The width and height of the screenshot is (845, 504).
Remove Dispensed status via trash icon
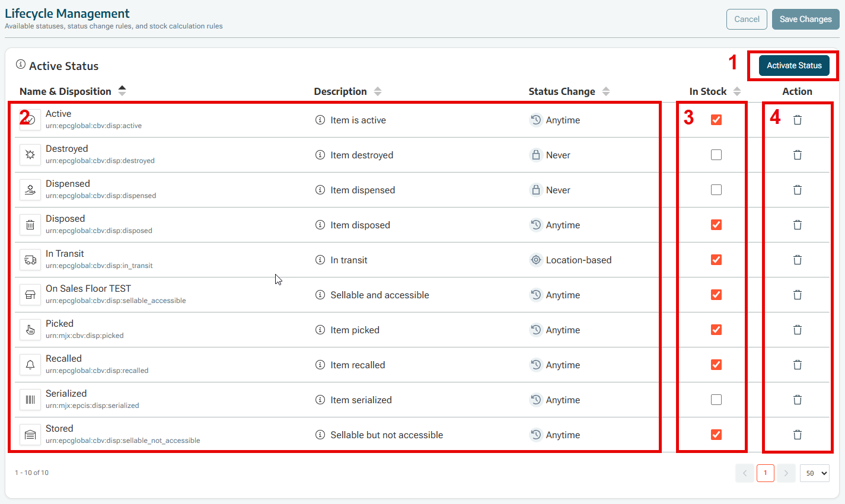click(798, 190)
